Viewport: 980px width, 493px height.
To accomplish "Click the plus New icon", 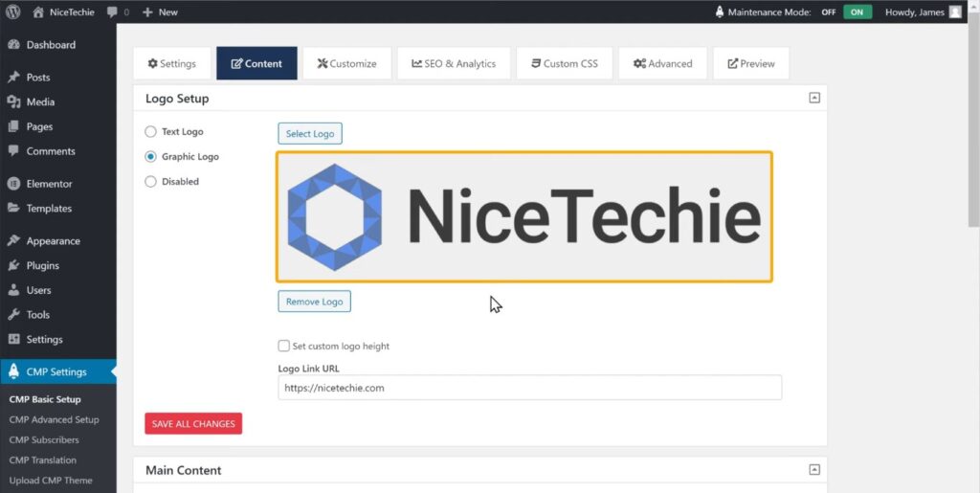I will pos(147,11).
